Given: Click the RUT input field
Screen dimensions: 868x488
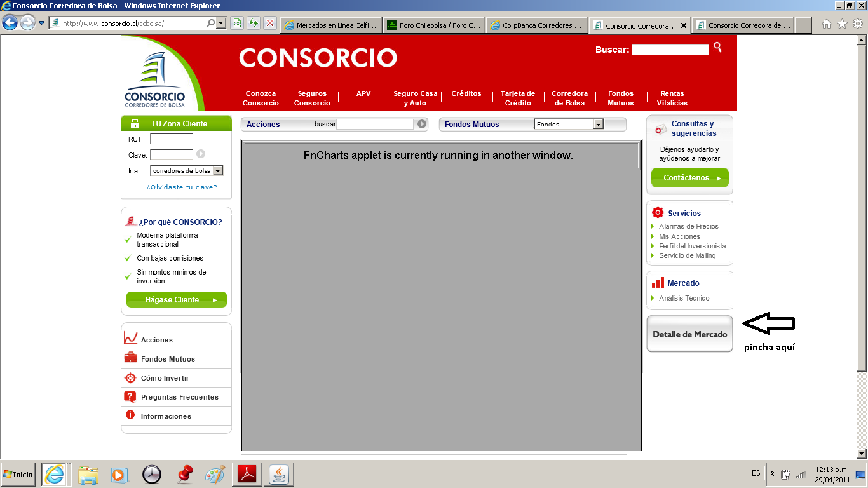Looking at the screenshot, I should click(172, 139).
